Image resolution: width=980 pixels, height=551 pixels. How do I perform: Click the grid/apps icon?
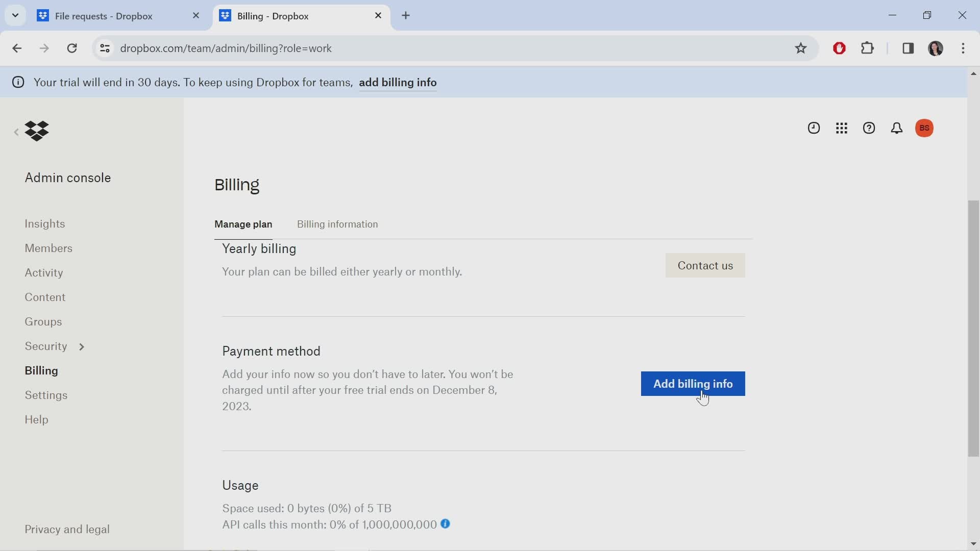tap(841, 127)
